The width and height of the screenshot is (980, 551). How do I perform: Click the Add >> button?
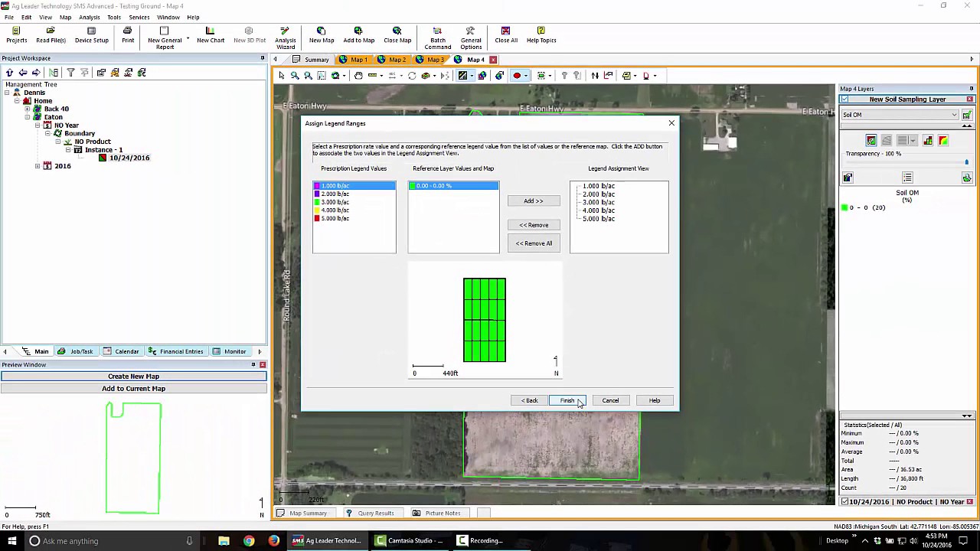point(534,201)
